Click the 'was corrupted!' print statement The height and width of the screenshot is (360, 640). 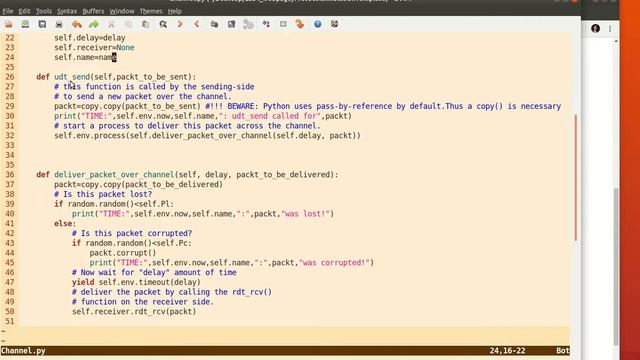232,263
